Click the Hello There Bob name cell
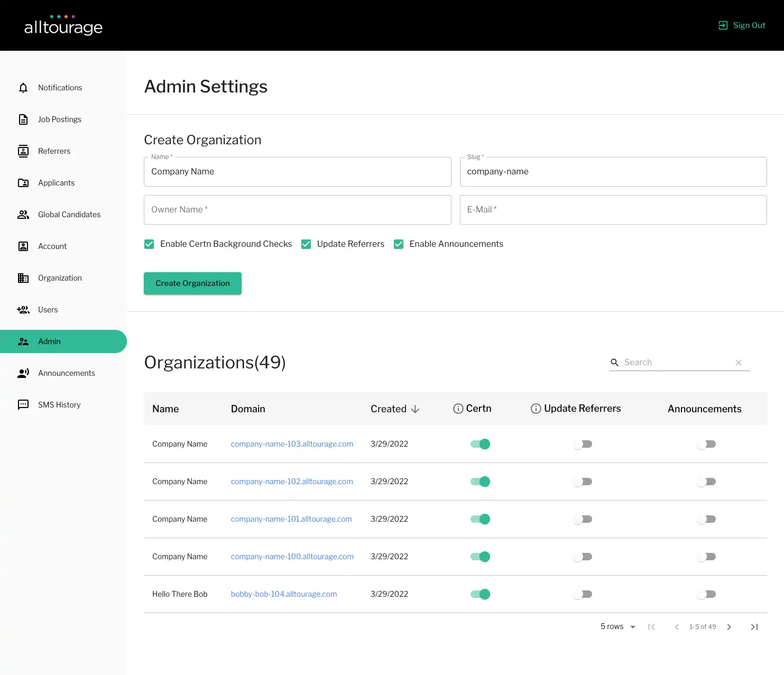Image resolution: width=784 pixels, height=675 pixels. click(x=180, y=594)
